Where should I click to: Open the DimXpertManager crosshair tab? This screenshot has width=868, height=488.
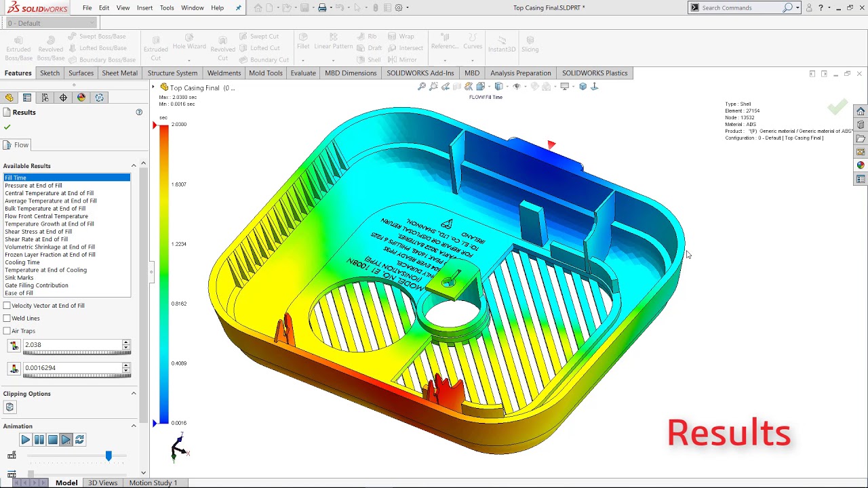(63, 98)
